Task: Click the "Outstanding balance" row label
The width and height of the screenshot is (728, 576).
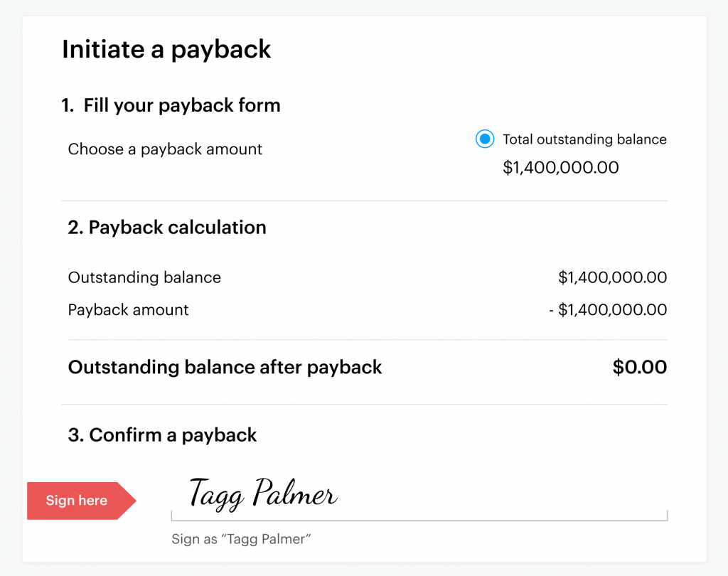Action: pyautogui.click(x=144, y=277)
